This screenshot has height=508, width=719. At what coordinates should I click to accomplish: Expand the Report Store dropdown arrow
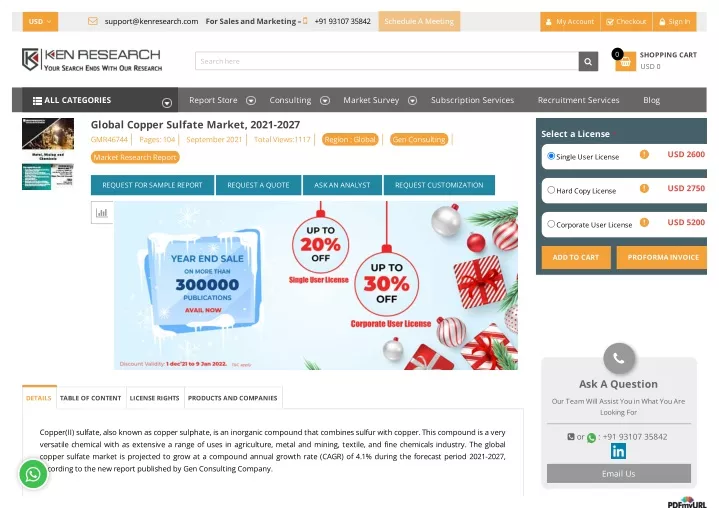[251, 100]
